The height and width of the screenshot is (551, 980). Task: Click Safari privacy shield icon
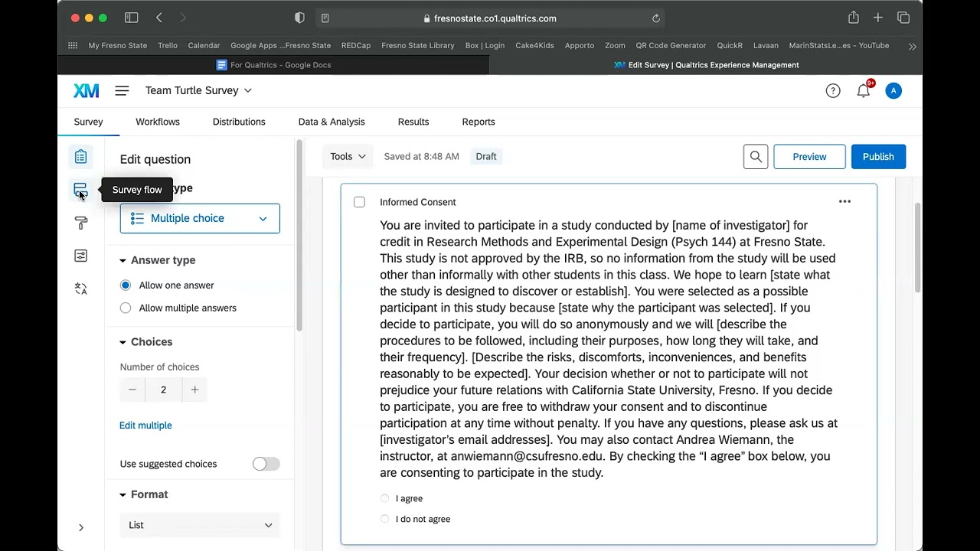point(299,18)
